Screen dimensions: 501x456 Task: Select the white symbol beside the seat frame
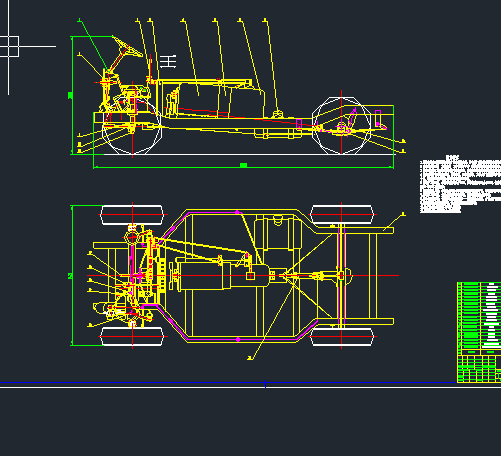[168, 62]
